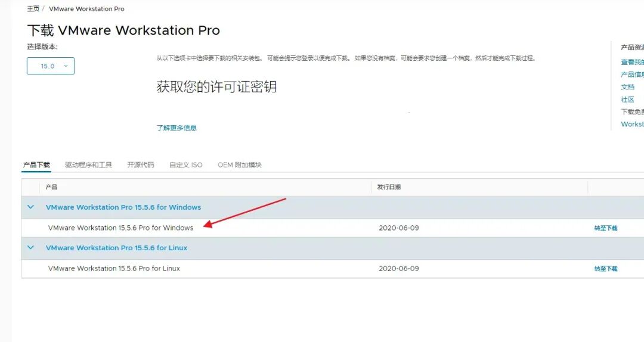The height and width of the screenshot is (342, 644).
Task: Collapse the Workstation Pro 15.5.6 for Linux section
Action: click(30, 248)
